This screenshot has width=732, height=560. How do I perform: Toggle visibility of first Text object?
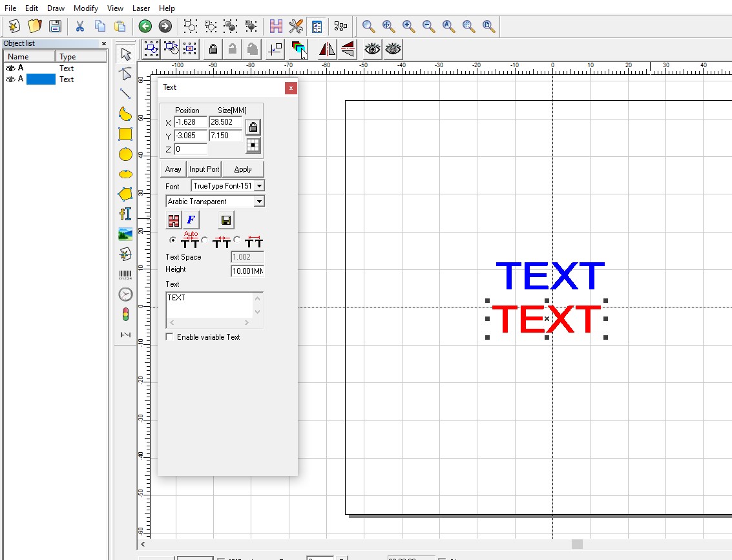pyautogui.click(x=10, y=68)
